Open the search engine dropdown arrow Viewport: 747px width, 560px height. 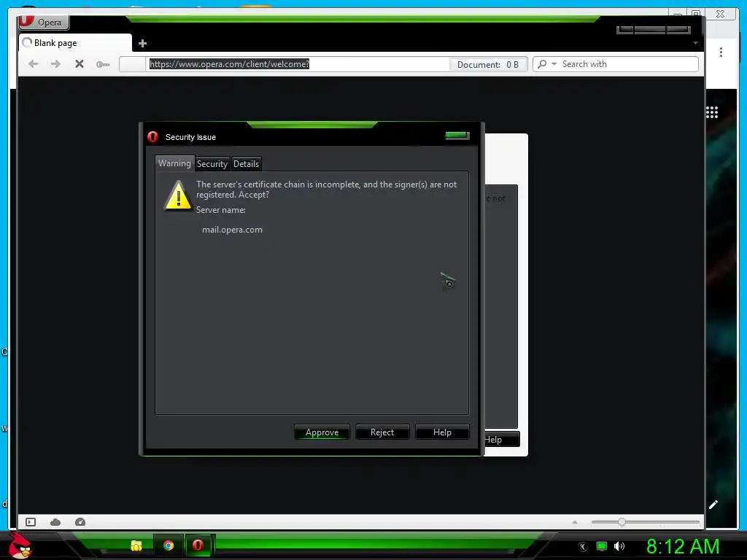coord(554,64)
